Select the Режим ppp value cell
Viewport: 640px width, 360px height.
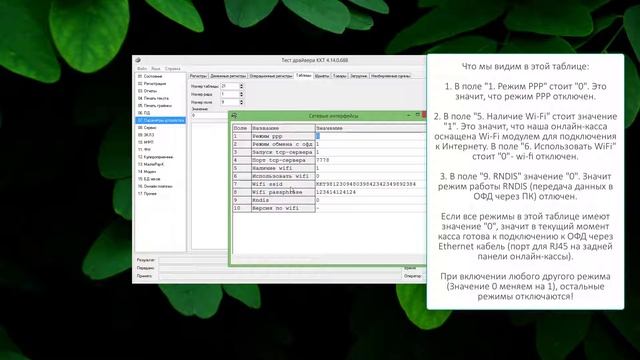pyautogui.click(x=371, y=136)
